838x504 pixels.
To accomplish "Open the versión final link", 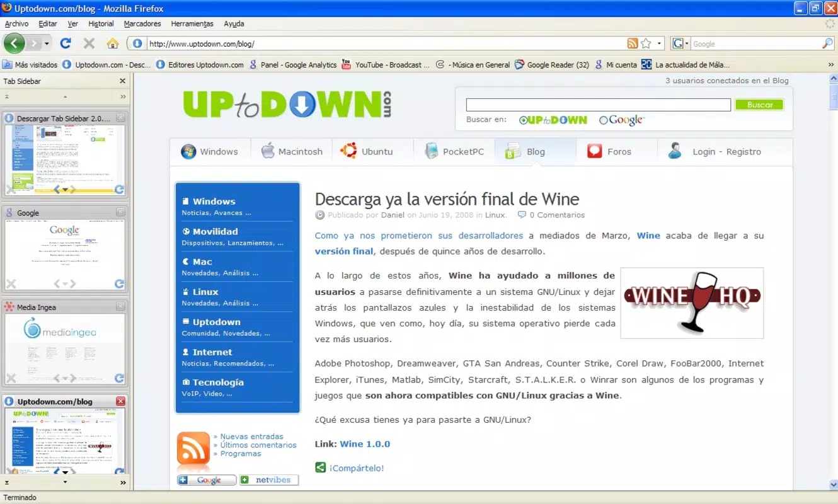I will (x=344, y=251).
